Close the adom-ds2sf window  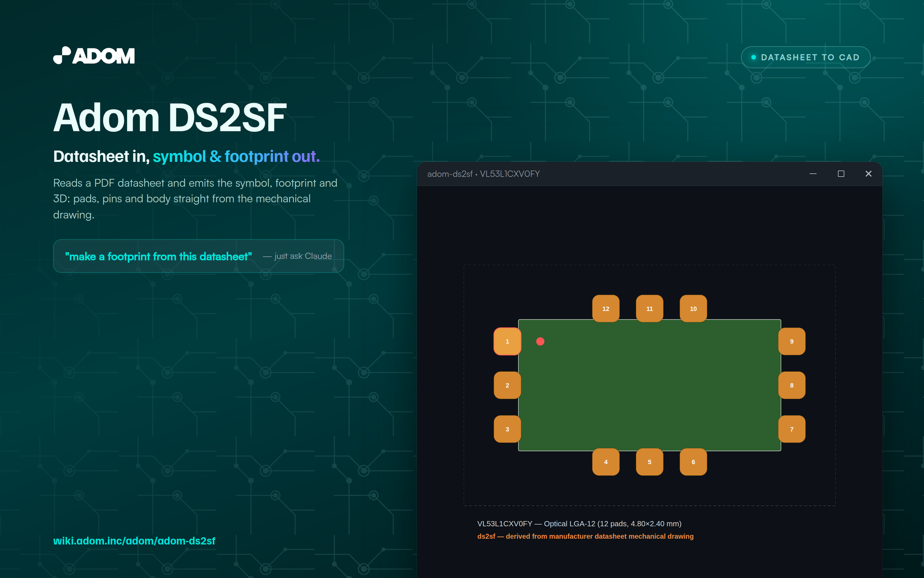pyautogui.click(x=869, y=174)
